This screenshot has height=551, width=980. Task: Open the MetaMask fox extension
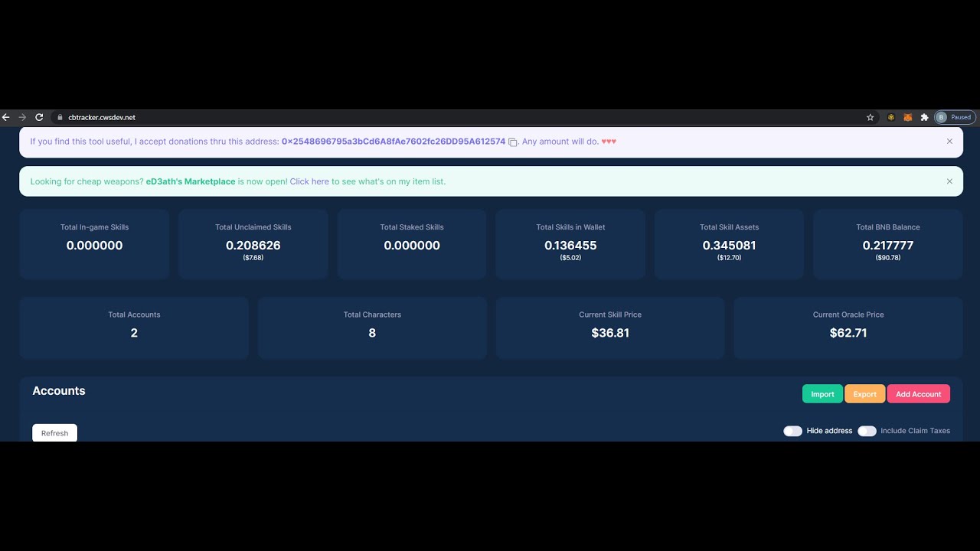point(908,117)
